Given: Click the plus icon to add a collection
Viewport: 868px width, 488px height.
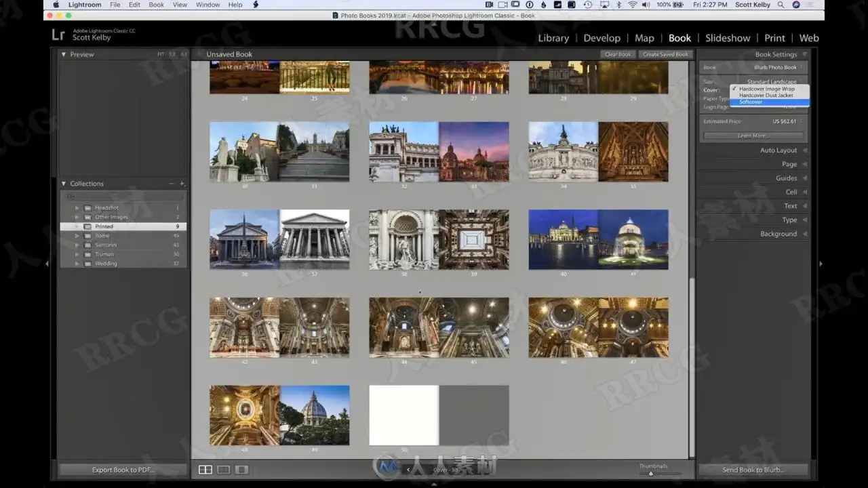Looking at the screenshot, I should click(182, 184).
